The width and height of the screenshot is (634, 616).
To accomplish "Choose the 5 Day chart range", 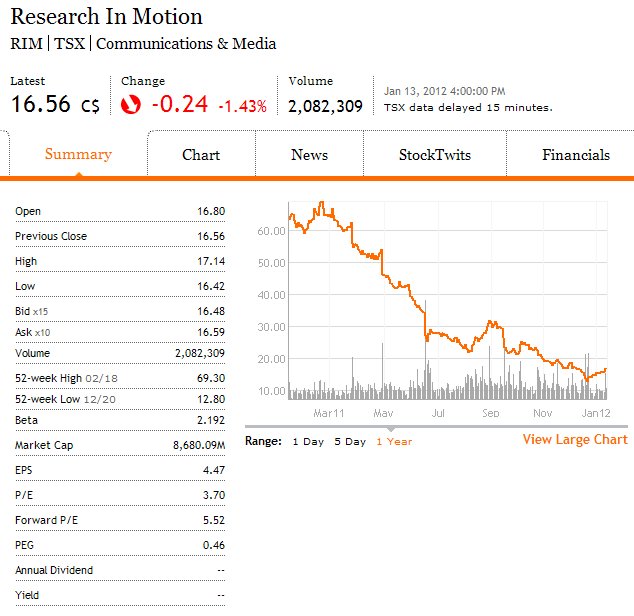I will [x=350, y=441].
